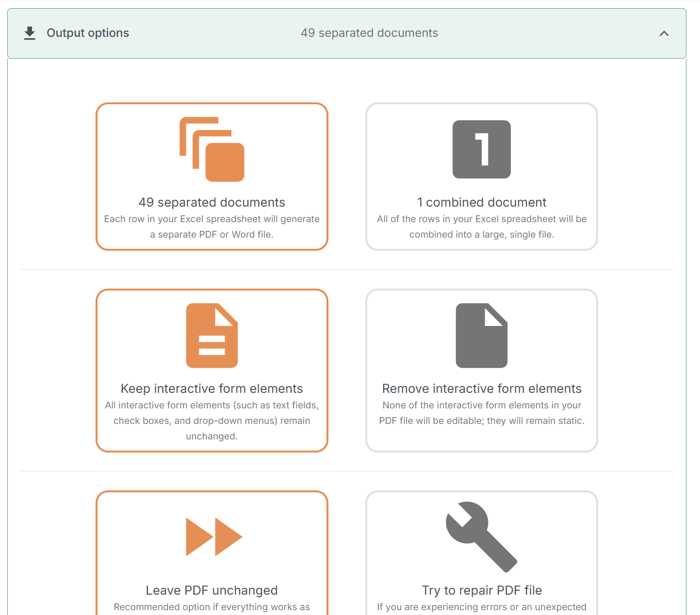Click the gray blank document icon
Image resolution: width=700 pixels, height=615 pixels.
click(481, 336)
